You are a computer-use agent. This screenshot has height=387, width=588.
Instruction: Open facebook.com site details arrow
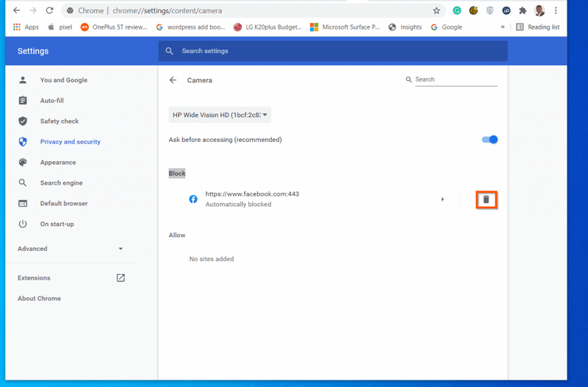pyautogui.click(x=442, y=199)
